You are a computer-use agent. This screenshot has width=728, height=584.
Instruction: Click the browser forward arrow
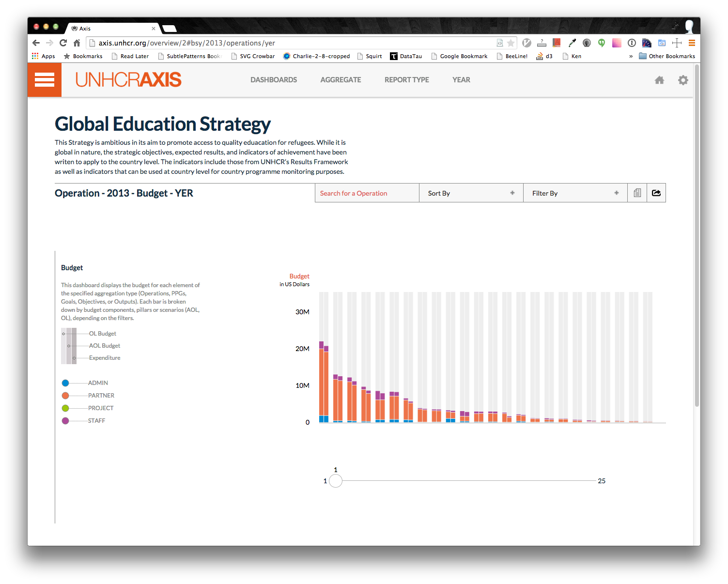point(49,43)
